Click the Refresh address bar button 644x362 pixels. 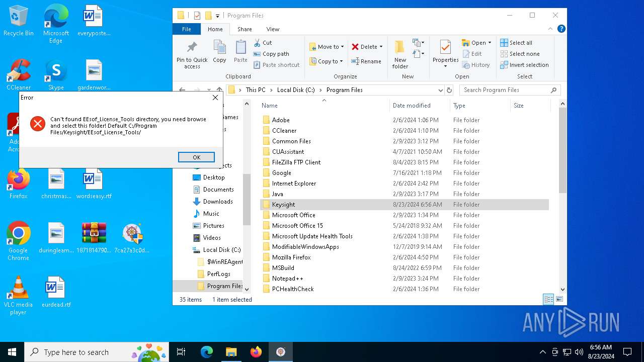(449, 90)
